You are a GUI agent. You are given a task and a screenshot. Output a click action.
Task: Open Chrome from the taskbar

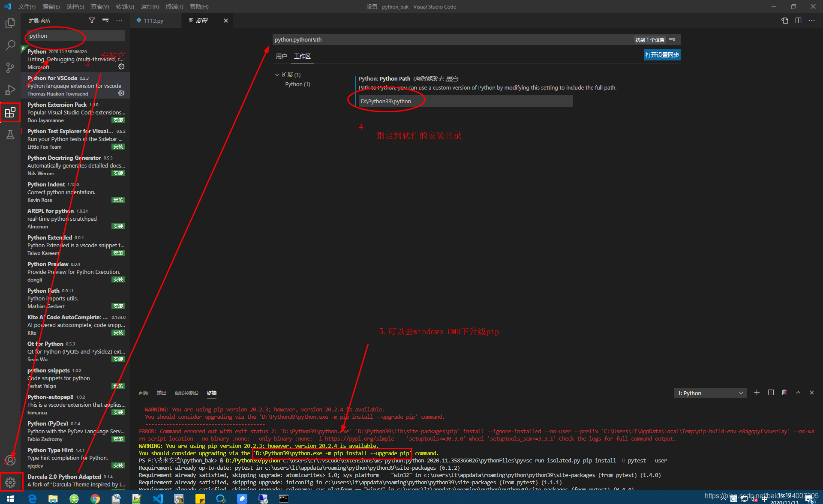tap(95, 498)
